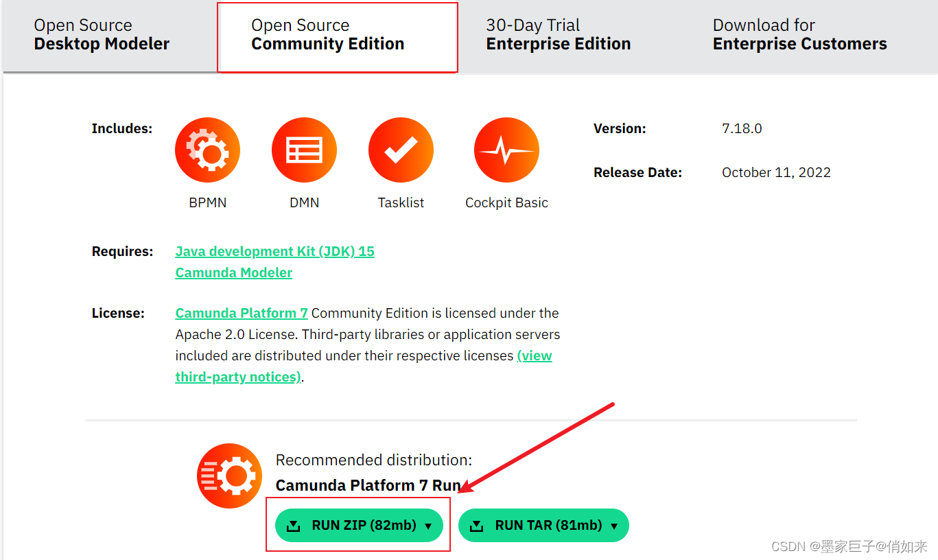
Task: Open the Java development Kit (JDK) 15 link
Action: coord(274,251)
